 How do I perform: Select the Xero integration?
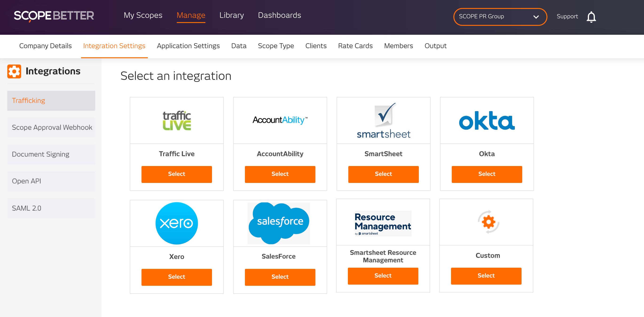pyautogui.click(x=177, y=277)
